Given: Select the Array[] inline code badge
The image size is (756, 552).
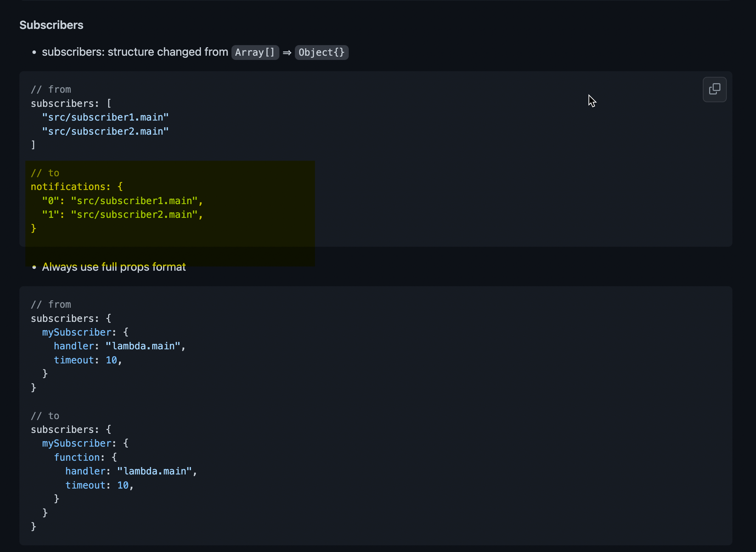Looking at the screenshot, I should click(x=255, y=52).
